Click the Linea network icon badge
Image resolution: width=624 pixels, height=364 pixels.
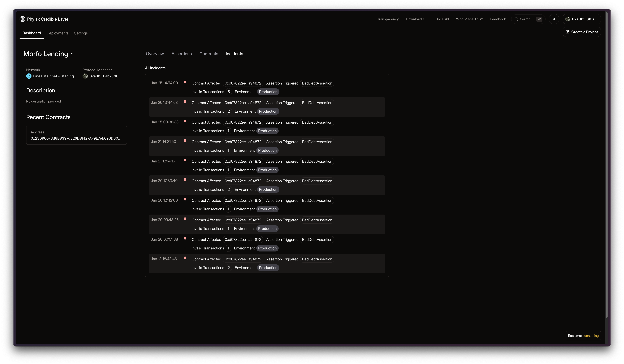[29, 76]
